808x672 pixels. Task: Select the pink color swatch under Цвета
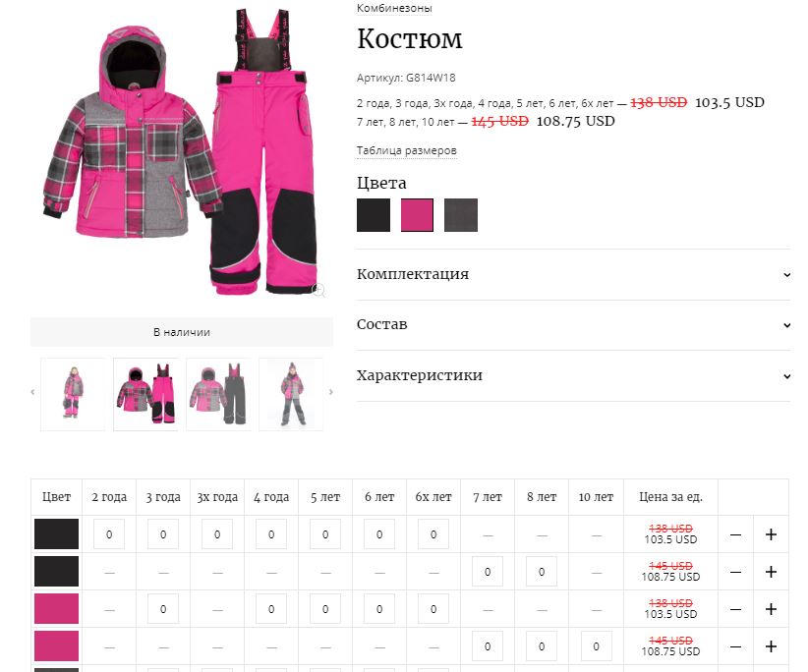418,215
